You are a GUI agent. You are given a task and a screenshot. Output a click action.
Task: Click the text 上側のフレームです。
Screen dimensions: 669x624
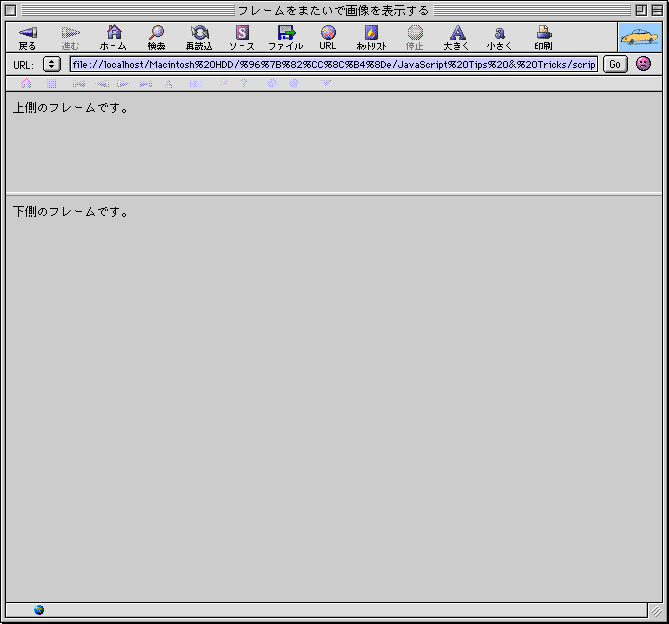[x=71, y=108]
